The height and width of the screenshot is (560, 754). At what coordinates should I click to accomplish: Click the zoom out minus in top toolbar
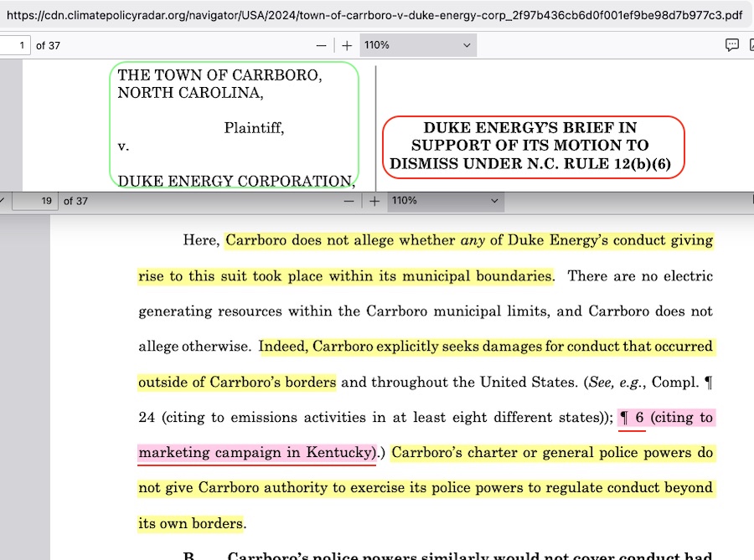tap(321, 45)
